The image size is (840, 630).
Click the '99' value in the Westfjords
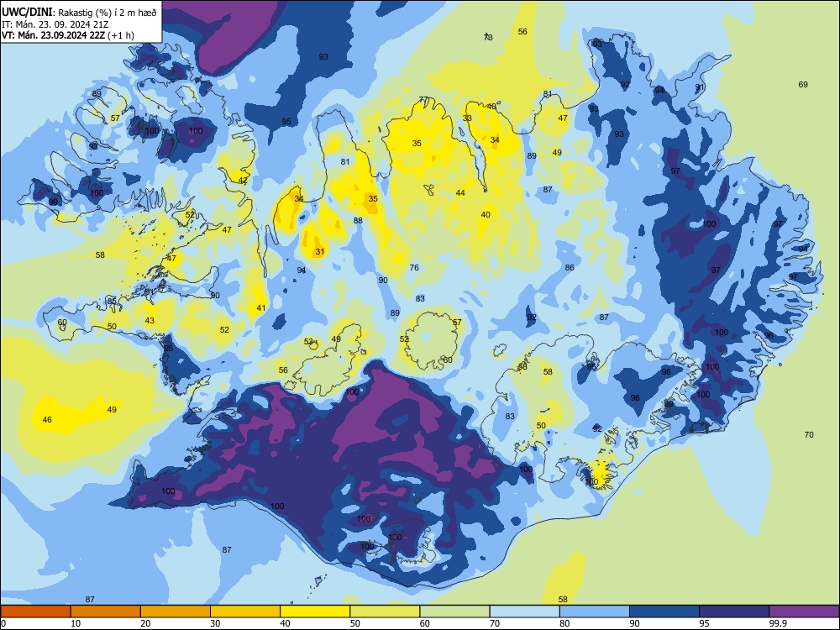[53, 202]
